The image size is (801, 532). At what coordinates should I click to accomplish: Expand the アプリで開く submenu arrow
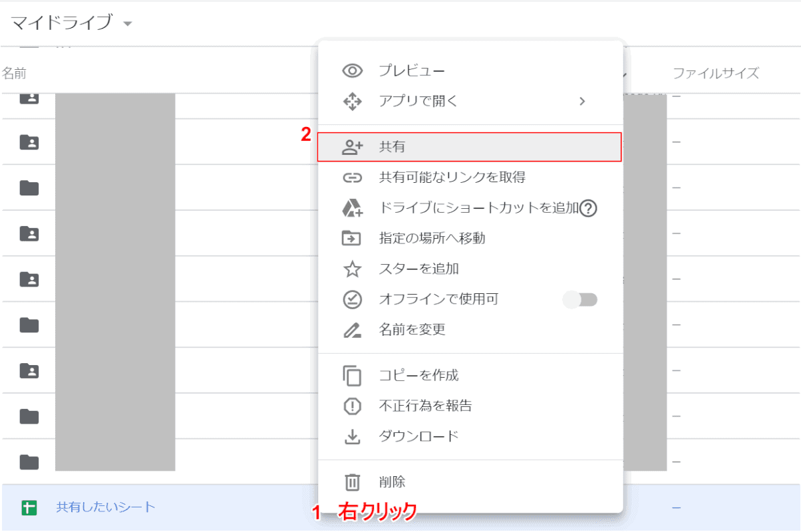click(x=582, y=102)
